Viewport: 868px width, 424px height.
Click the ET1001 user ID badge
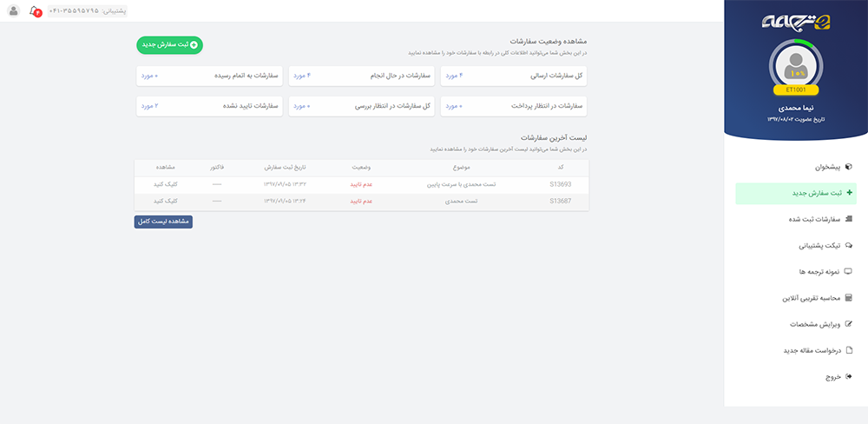click(x=796, y=89)
